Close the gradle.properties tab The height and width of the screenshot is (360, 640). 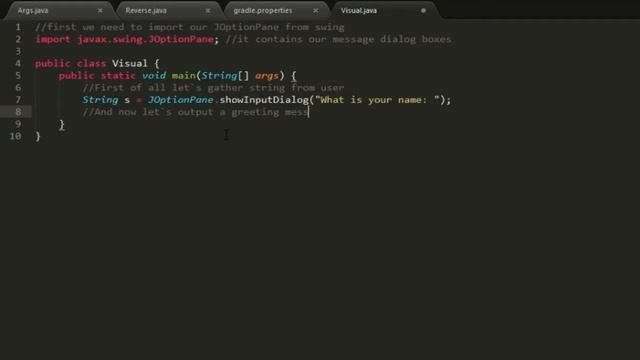pos(316,11)
